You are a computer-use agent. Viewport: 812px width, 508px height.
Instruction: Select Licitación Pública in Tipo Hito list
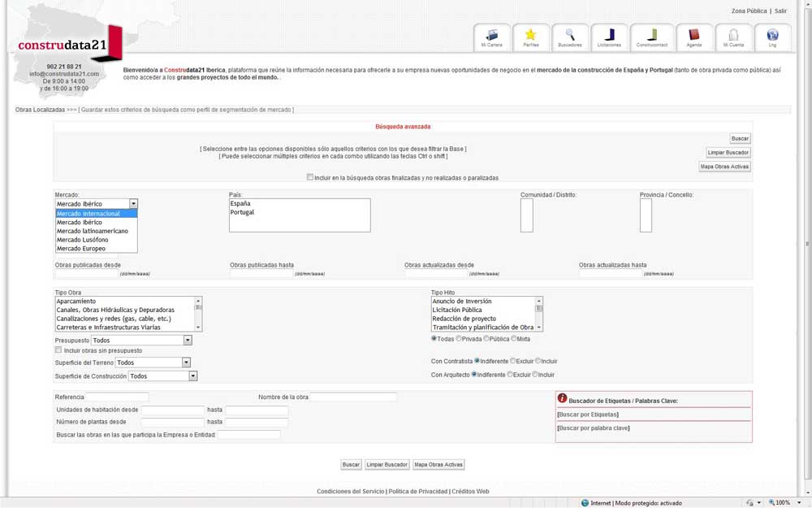coord(483,310)
